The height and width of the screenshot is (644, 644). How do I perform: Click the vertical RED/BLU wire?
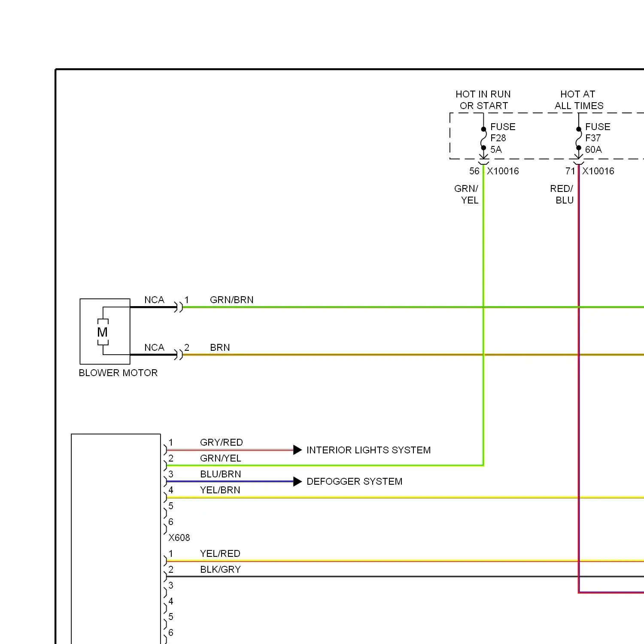point(579,378)
